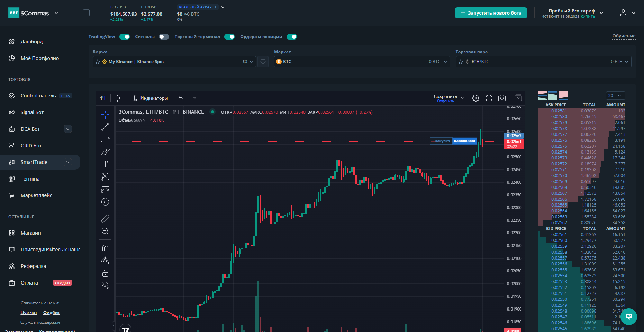Select the brush drawing tool
Image resolution: width=644 pixels, height=332 pixels.
pyautogui.click(x=105, y=152)
